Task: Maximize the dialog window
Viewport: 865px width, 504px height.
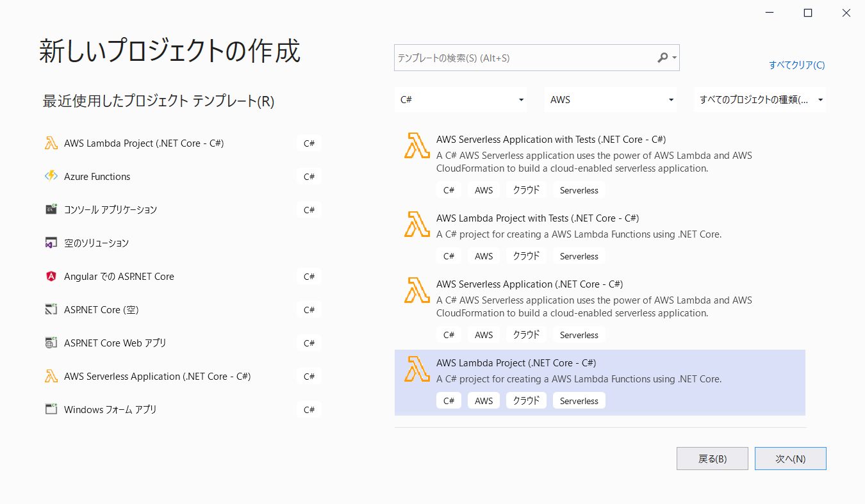Action: tap(808, 13)
